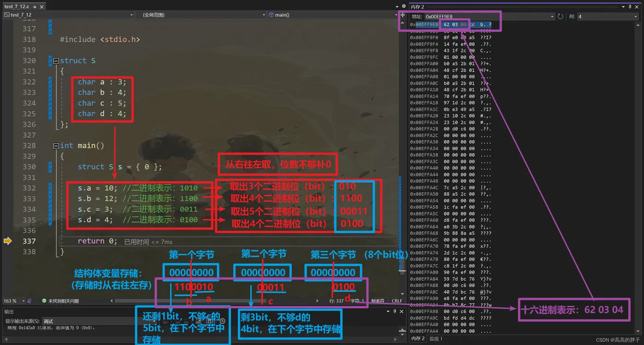Open the 列 columns dropdown showing 4
The image size is (644, 345).
(x=608, y=17)
